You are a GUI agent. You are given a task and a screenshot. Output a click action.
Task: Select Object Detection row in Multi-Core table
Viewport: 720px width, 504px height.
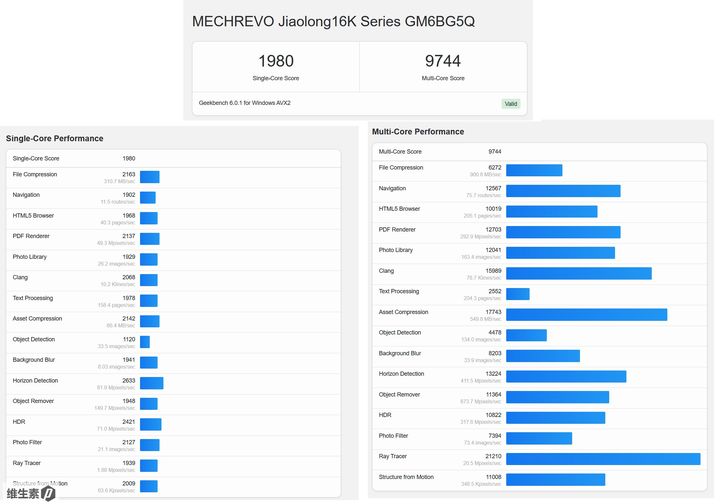pos(540,336)
